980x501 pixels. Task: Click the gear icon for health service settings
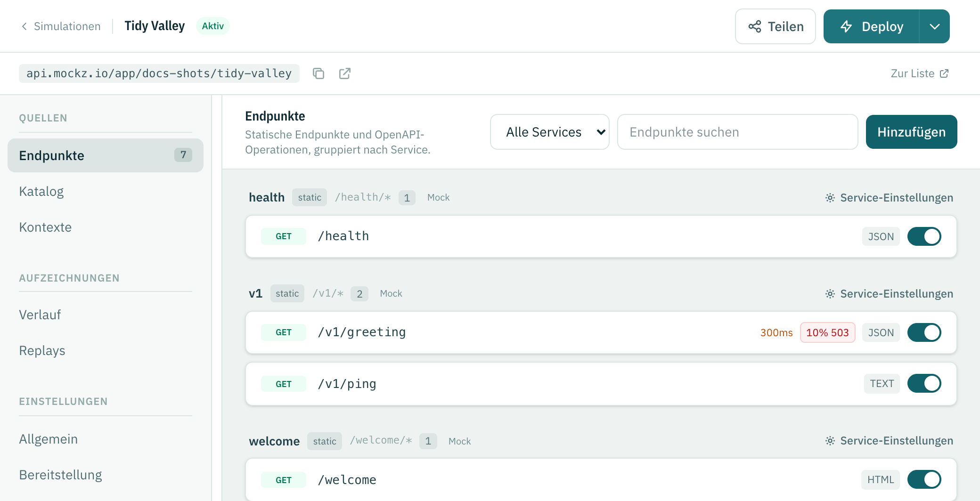tap(830, 198)
